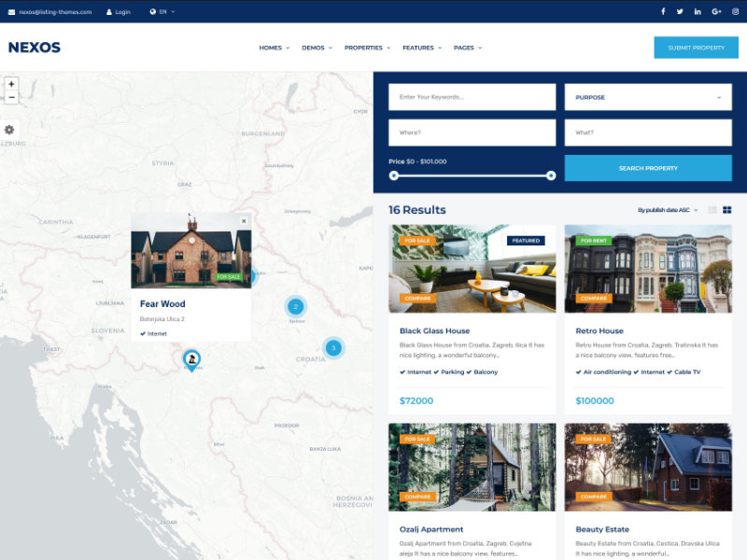Image resolution: width=747 pixels, height=560 pixels.
Task: Open the Instagram social icon
Action: (x=735, y=11)
